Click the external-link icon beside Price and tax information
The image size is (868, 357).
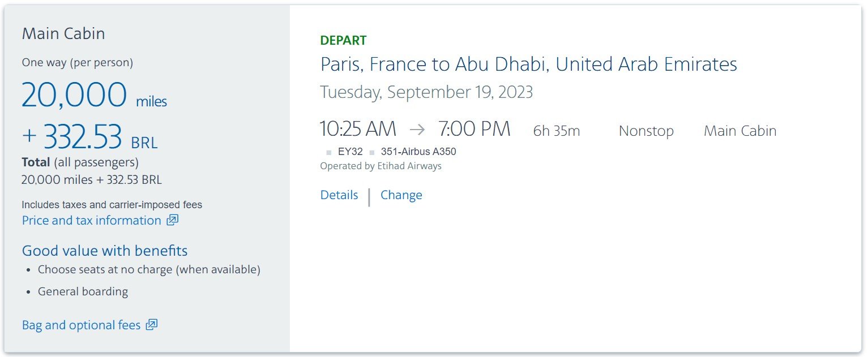[x=173, y=220]
